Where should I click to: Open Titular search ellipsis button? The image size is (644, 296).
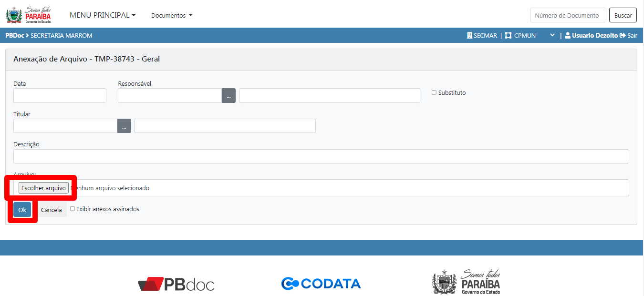pyautogui.click(x=124, y=126)
